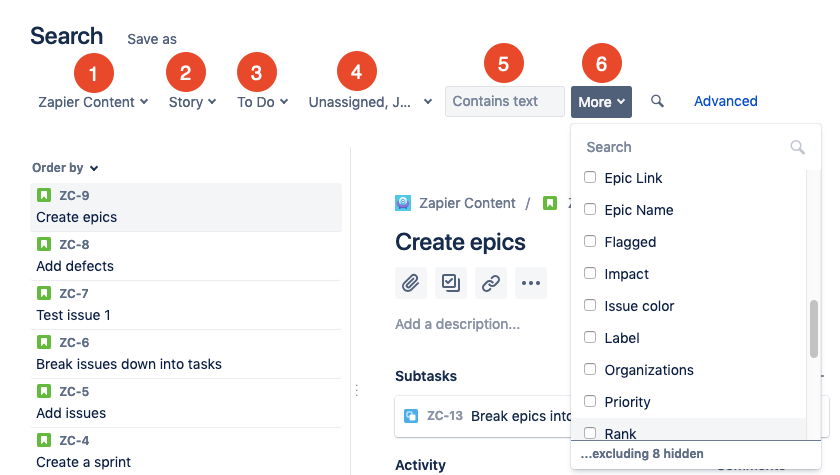Click the search icon in dropdown search field
Screen dimensions: 840x475
coord(797,147)
